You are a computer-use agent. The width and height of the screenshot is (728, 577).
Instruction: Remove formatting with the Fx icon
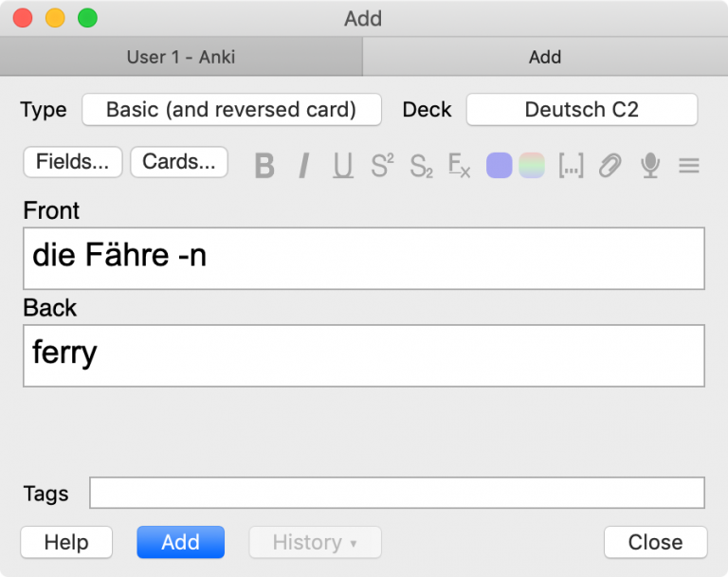459,165
